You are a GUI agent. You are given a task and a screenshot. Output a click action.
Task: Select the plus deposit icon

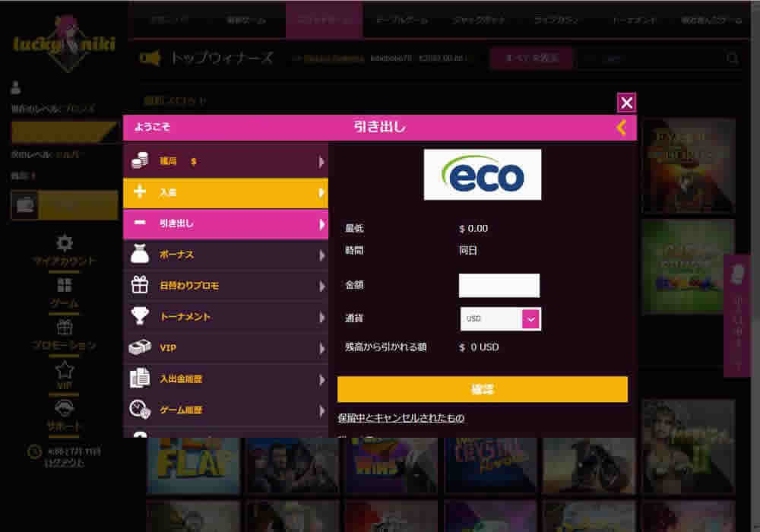140,192
